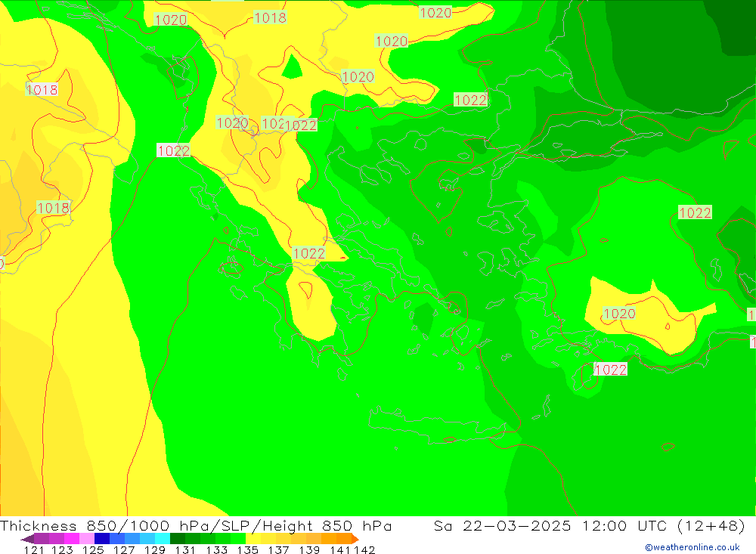Click legend value 125

pyautogui.click(x=93, y=549)
